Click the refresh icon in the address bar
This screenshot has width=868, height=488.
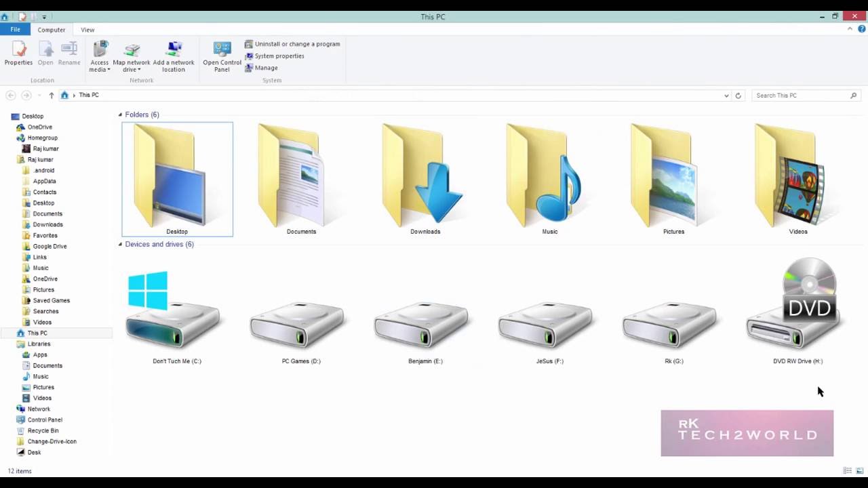click(x=738, y=95)
